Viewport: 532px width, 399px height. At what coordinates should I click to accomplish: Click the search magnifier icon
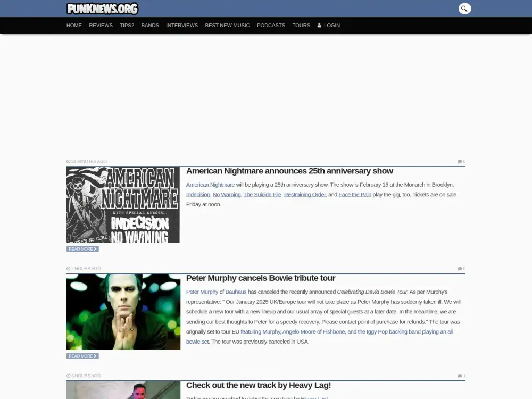point(464,8)
